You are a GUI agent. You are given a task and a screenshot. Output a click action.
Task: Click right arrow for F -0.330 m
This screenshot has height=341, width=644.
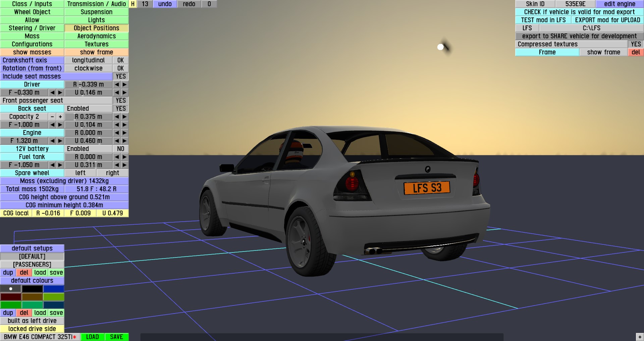tap(60, 93)
